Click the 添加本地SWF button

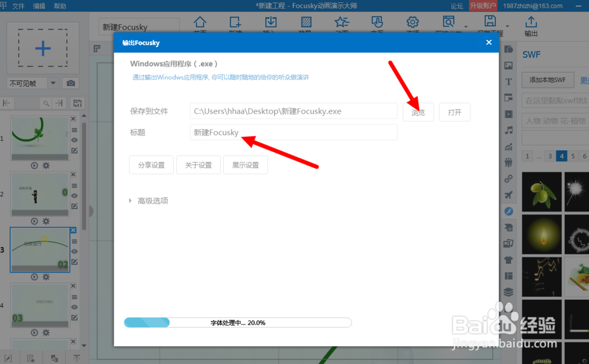[548, 80]
